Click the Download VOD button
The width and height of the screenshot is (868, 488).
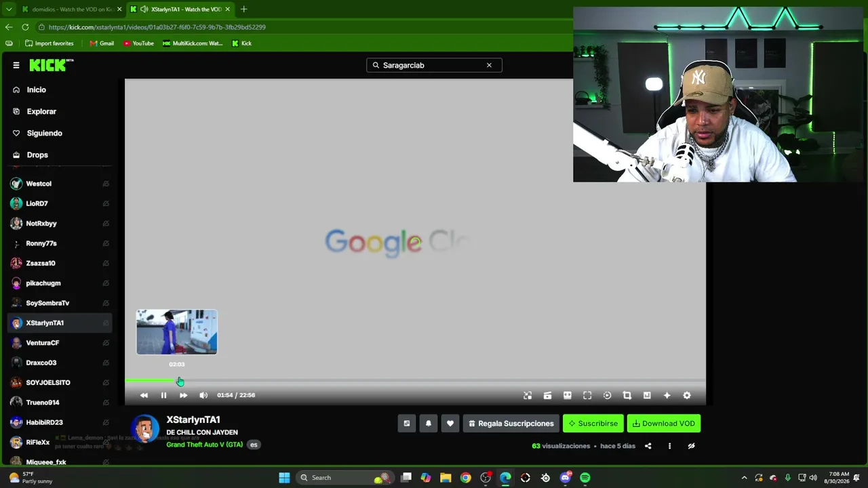(664, 424)
